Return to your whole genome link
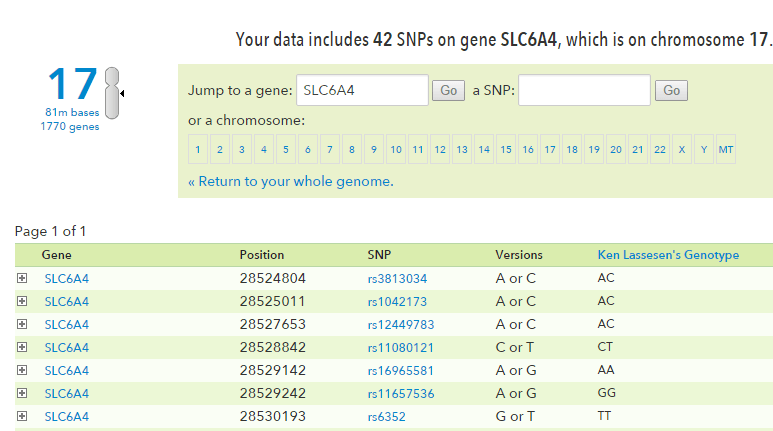Screen dimensions: 773x431 click(x=290, y=181)
